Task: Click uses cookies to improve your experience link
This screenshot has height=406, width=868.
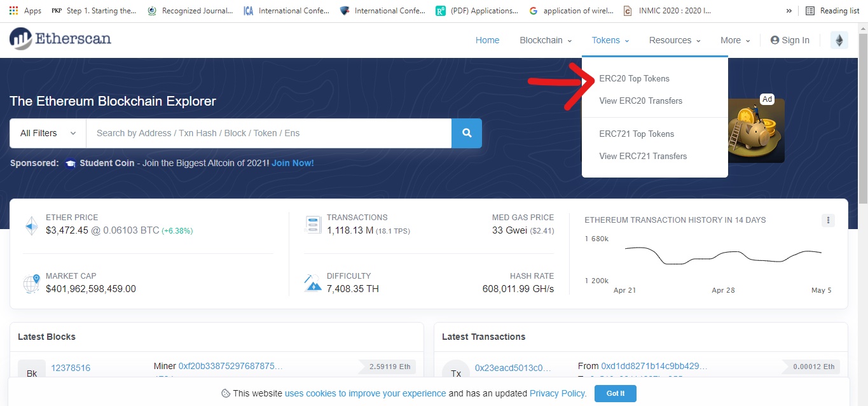Action: coord(366,393)
